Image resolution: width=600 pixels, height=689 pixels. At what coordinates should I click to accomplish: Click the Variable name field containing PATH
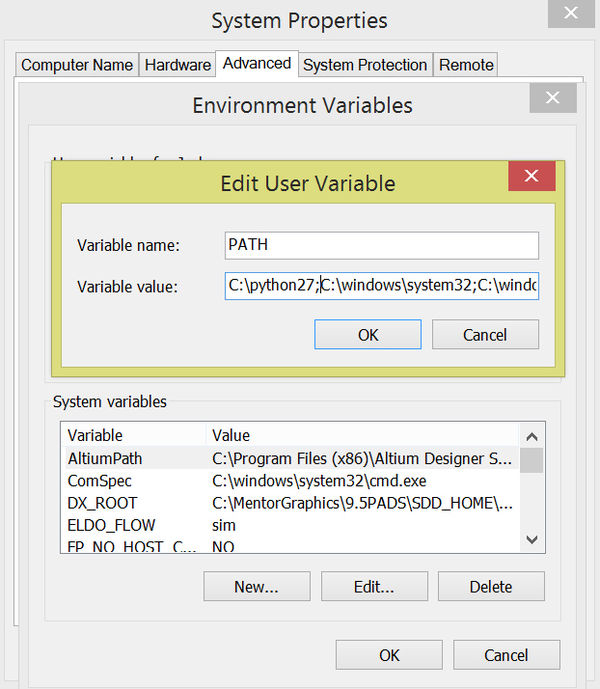click(381, 245)
